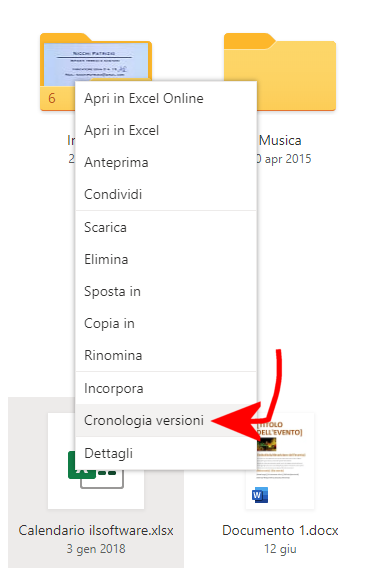Click the 'apr 2015' date under Musica
Screen dimensions: 379x583
288,159
